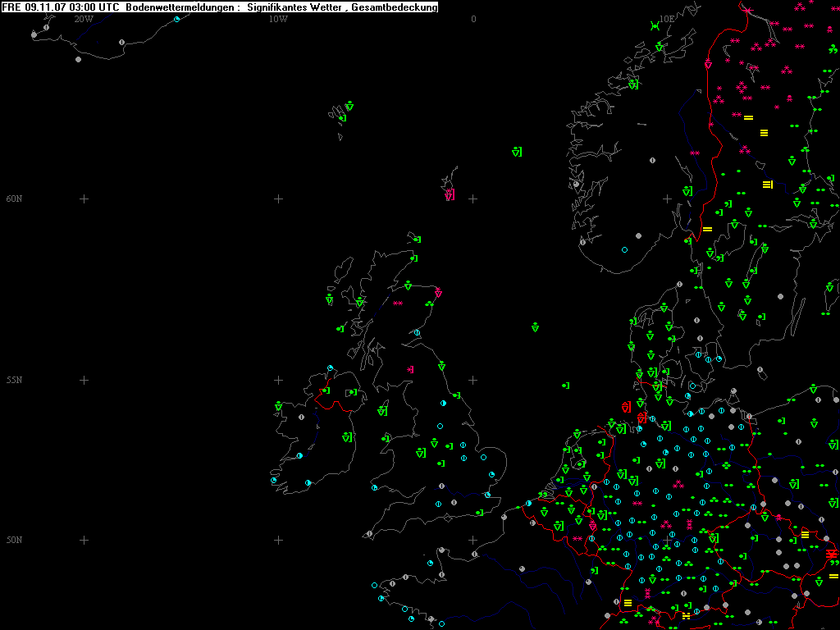This screenshot has height=630, width=840.
Task: Click grid cross at 60N and 20W
Action: [x=84, y=199]
